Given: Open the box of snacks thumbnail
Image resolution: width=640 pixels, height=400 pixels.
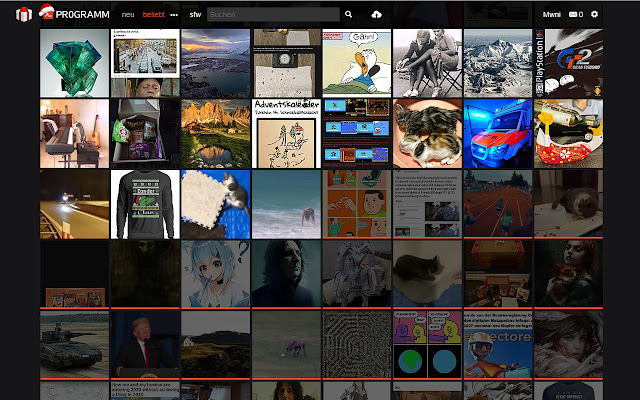Looking at the screenshot, I should pos(145,133).
